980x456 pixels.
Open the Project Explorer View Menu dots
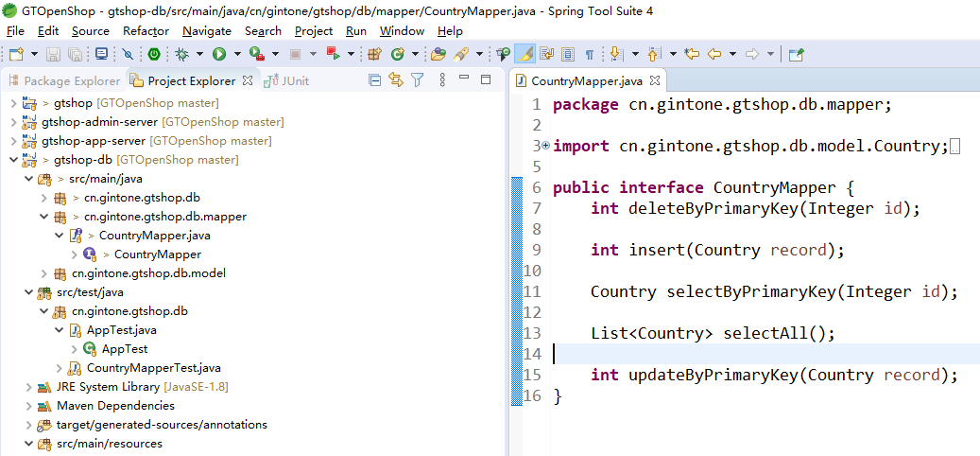pos(442,80)
